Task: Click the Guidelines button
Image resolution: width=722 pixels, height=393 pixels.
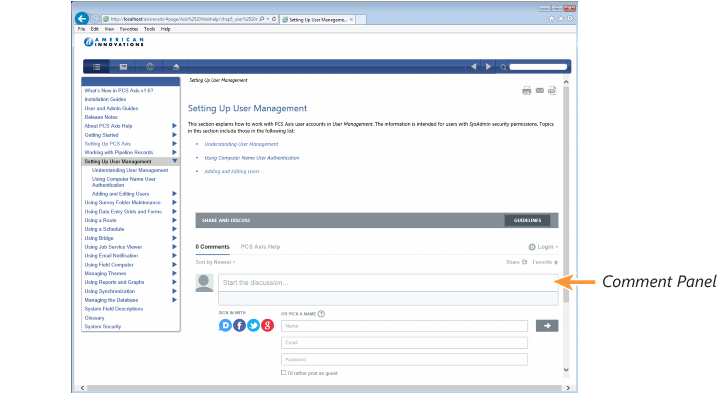Action: 527,220
